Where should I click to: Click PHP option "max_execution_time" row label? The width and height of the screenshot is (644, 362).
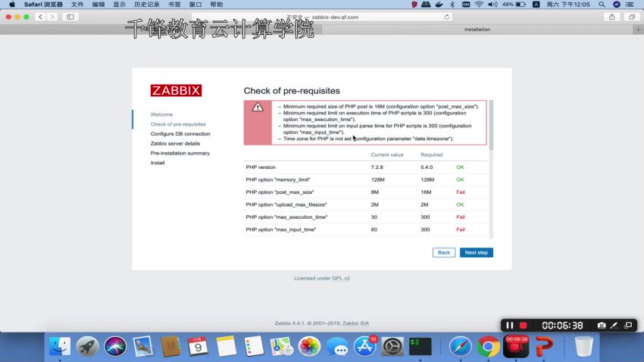tap(286, 217)
